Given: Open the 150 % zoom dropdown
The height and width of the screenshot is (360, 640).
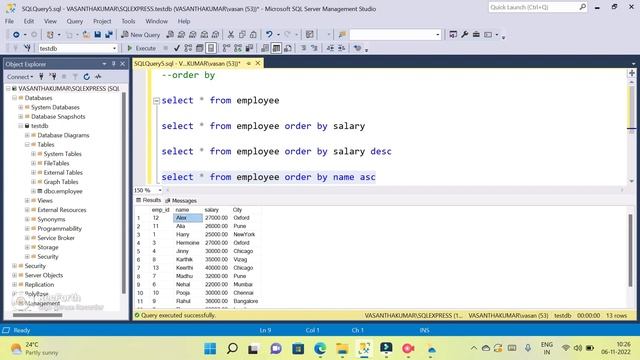Looking at the screenshot, I should pyautogui.click(x=160, y=190).
